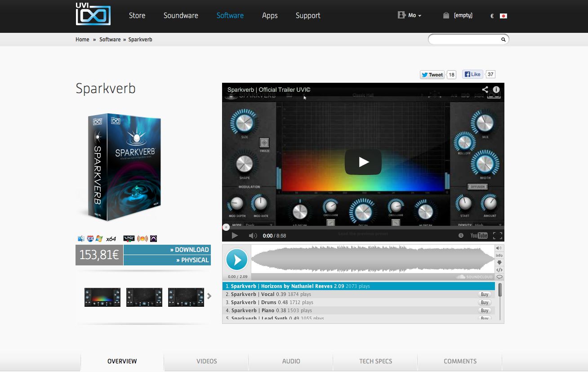Image resolution: width=588 pixels, height=372 pixels.
Task: Click the video progress bar scrubber
Action: [x=226, y=227]
